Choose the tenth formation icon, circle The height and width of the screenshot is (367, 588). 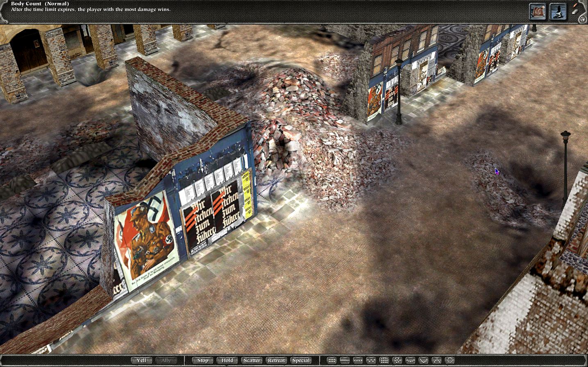point(450,360)
